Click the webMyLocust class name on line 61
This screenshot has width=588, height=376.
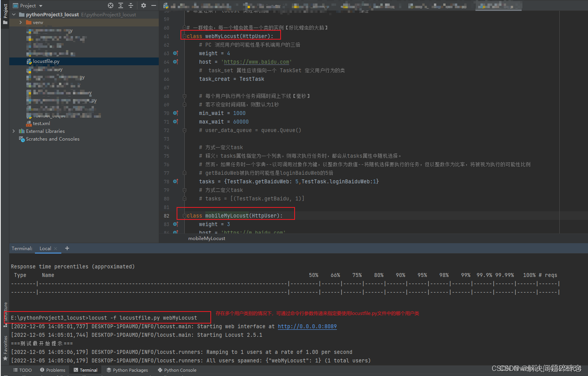[222, 37]
